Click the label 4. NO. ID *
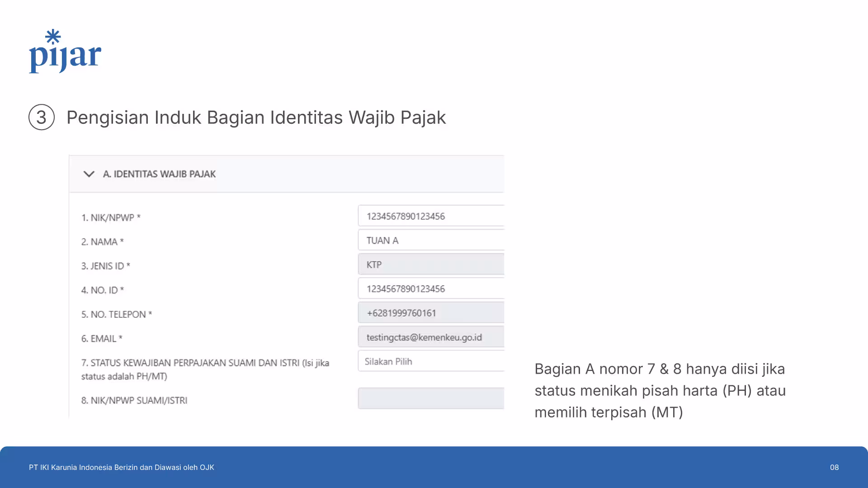The image size is (868, 488). 103,290
